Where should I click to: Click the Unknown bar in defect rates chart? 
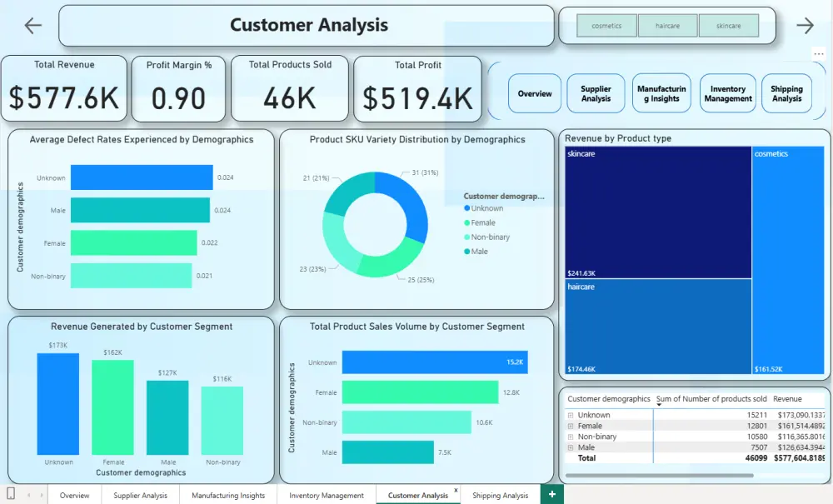tap(142, 177)
